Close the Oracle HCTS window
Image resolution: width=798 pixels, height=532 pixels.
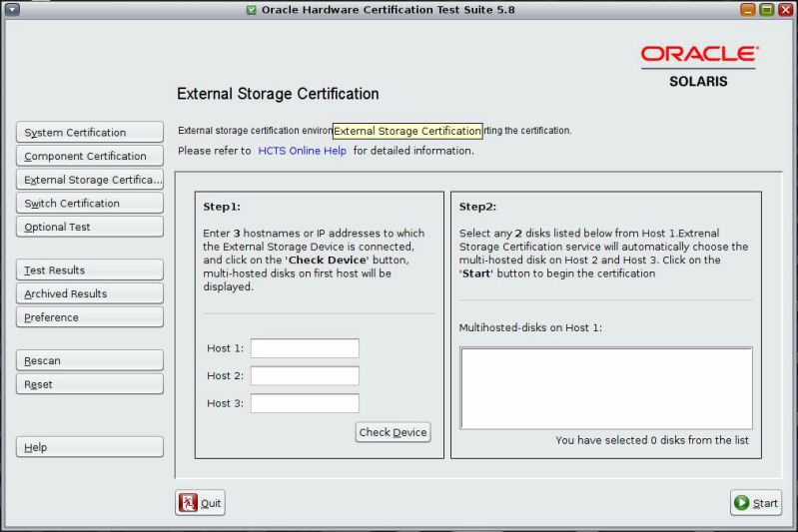pos(786,9)
